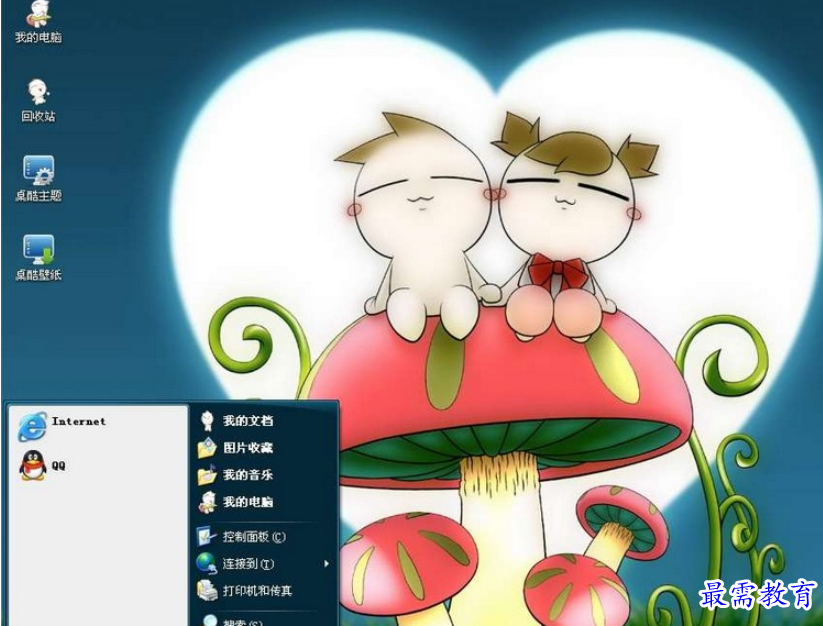Click the 回收站 desktop label

(x=38, y=116)
